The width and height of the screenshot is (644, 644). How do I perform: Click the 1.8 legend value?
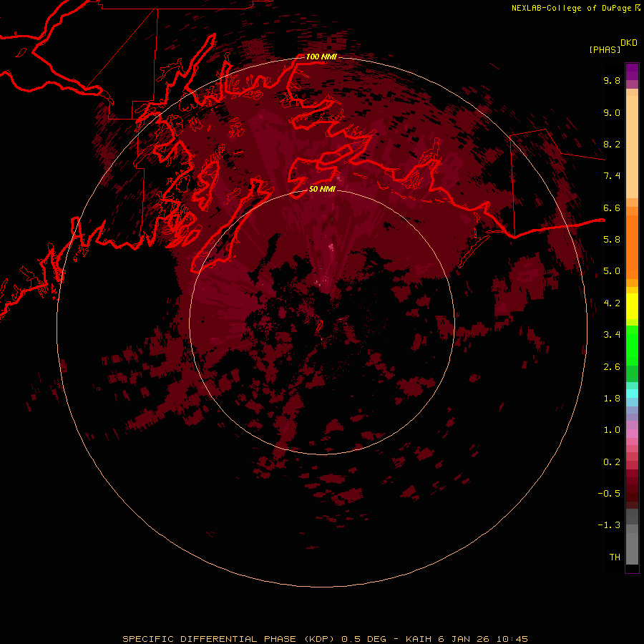pyautogui.click(x=612, y=398)
